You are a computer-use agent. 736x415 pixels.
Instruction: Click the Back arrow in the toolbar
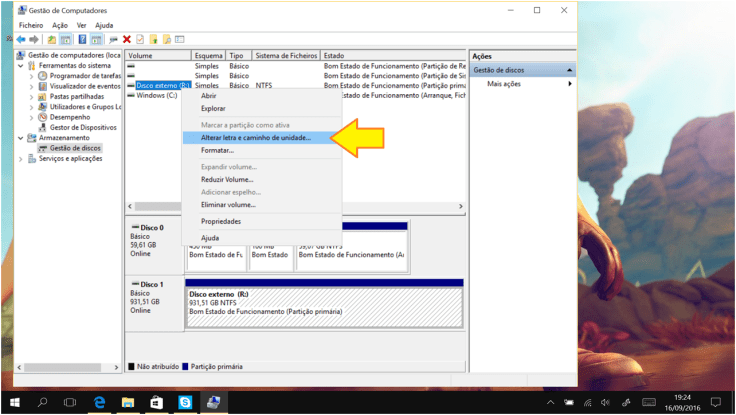pos(21,39)
